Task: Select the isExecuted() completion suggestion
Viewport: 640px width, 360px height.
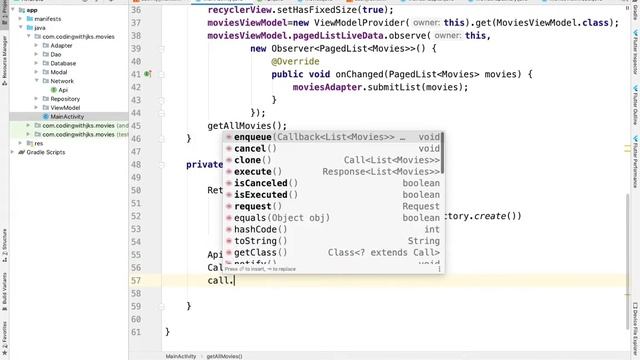Action: (x=332, y=195)
